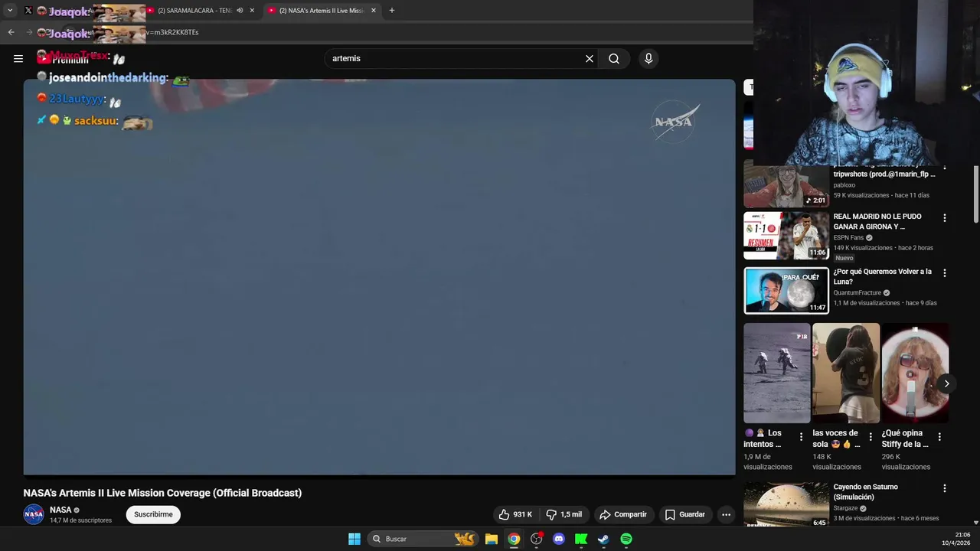Open '¿Por qué Queremos Volver a la Luna?' title

(x=883, y=276)
